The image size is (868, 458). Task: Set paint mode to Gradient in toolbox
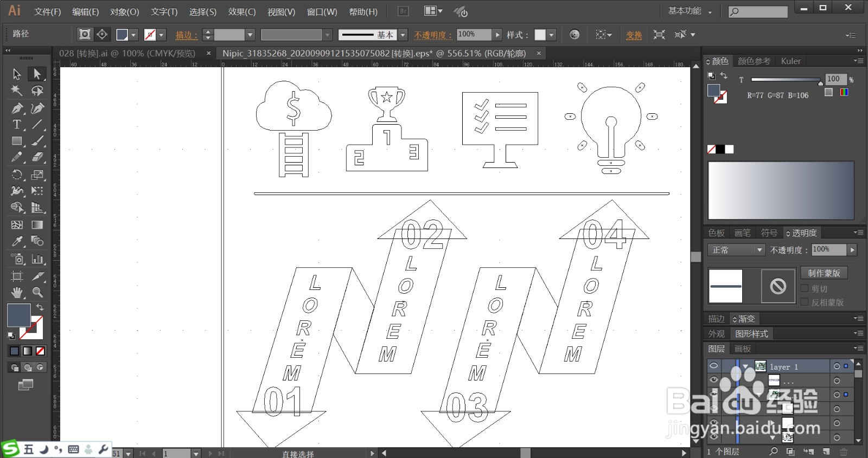(27, 351)
